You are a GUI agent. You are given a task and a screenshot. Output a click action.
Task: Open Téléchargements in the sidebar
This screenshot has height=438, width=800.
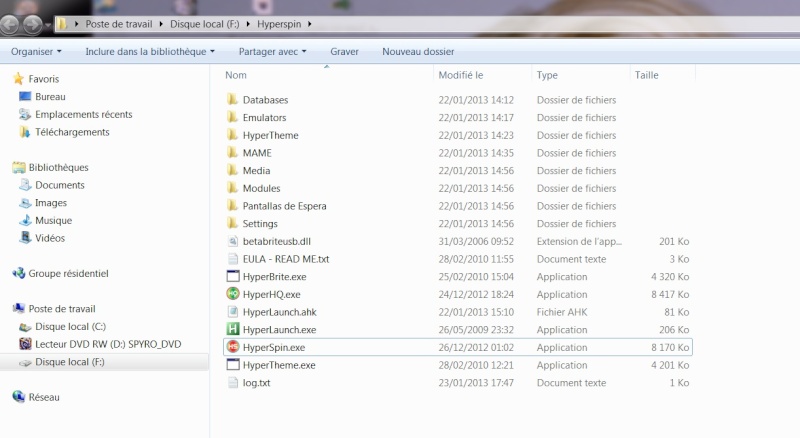(72, 132)
